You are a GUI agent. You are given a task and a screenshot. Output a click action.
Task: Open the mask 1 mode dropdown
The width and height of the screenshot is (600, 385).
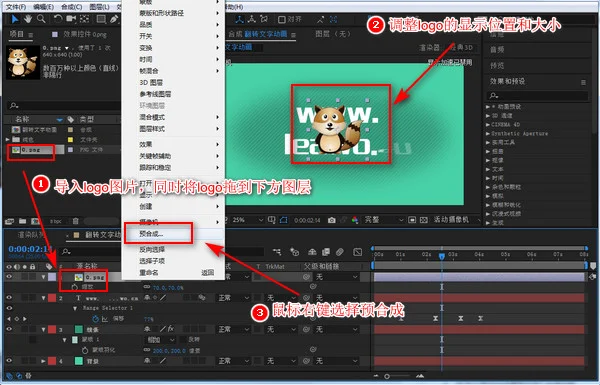161,339
